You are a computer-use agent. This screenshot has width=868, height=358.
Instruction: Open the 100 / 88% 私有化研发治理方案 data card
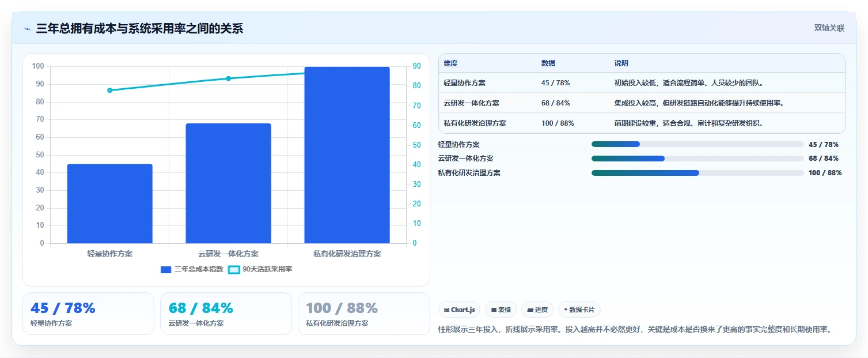(x=364, y=314)
